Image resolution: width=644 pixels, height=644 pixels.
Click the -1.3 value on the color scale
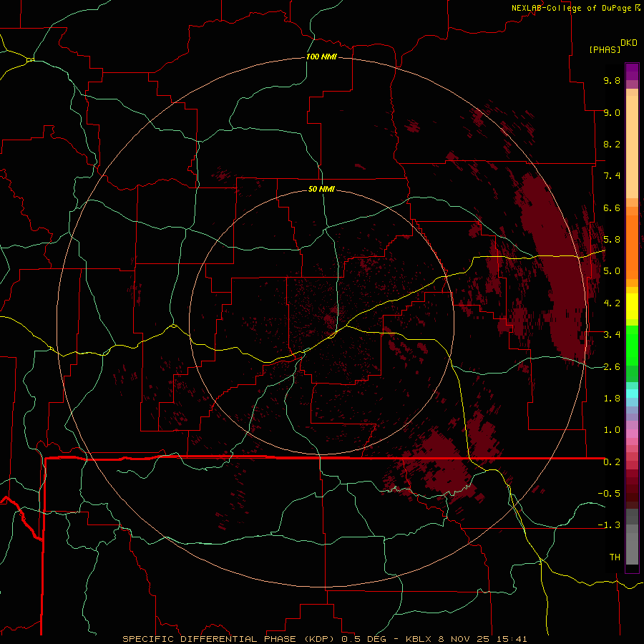[609, 525]
